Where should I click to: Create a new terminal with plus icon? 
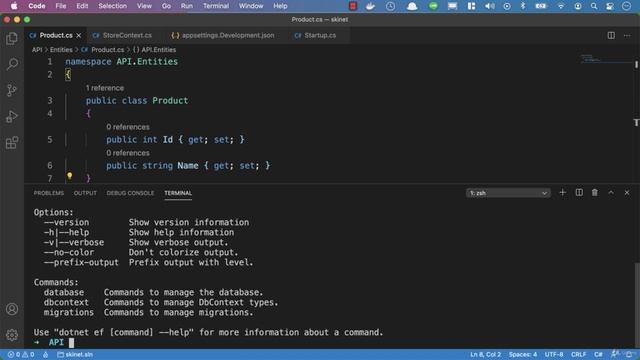[x=562, y=192]
